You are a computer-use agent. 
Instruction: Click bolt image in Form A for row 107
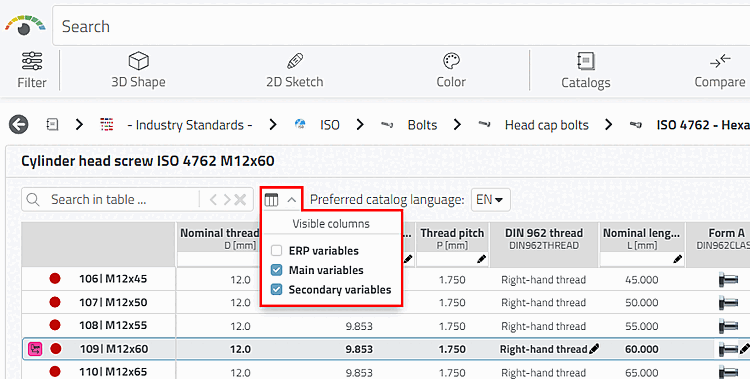[x=728, y=302]
